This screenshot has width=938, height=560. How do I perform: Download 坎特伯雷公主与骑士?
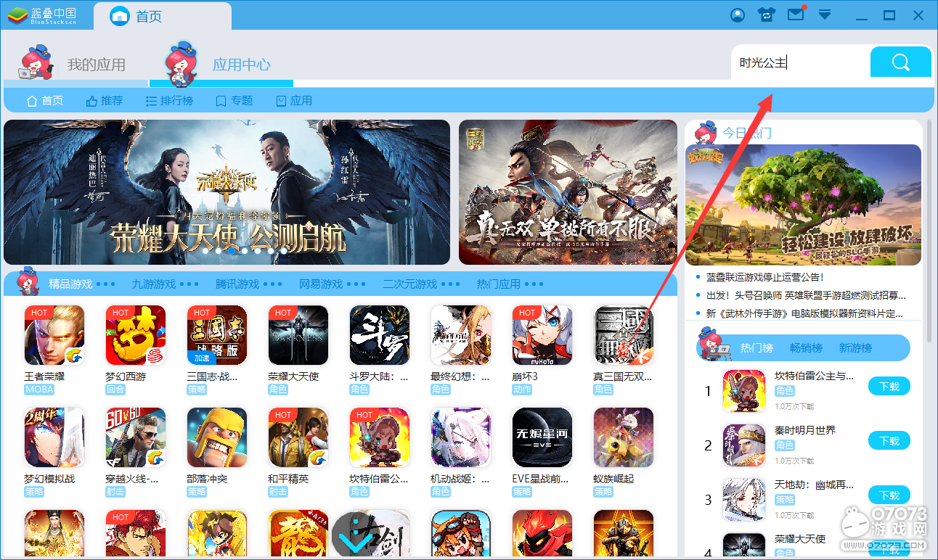tap(889, 387)
